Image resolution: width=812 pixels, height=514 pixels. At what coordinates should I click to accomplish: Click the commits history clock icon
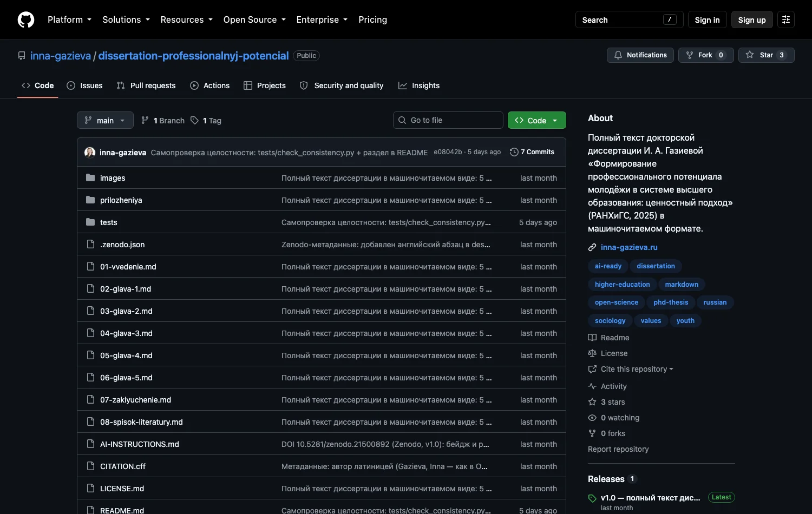coord(514,152)
